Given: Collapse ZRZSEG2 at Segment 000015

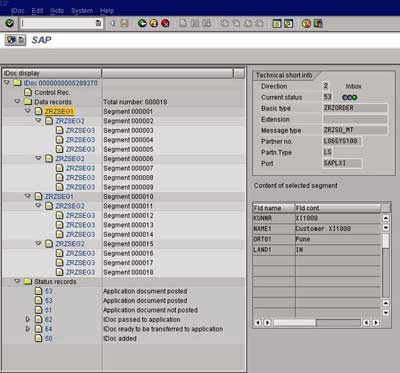Looking at the screenshot, I should (x=38, y=243).
